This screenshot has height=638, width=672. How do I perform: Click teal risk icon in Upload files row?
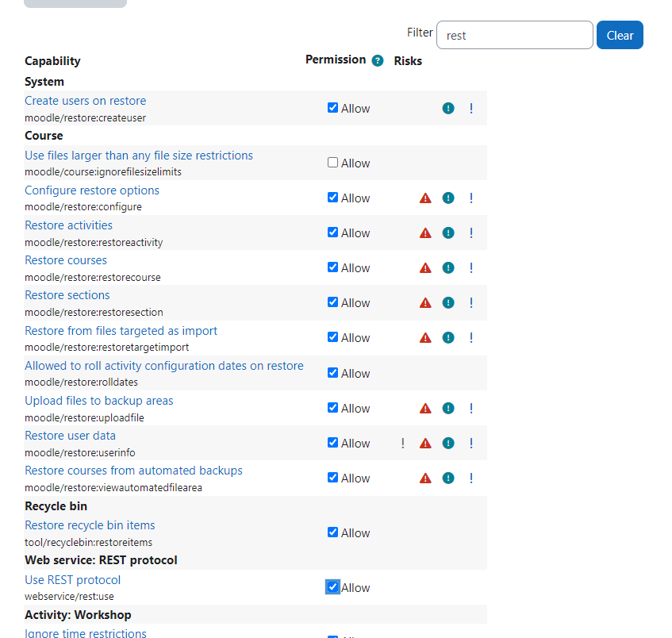point(448,408)
